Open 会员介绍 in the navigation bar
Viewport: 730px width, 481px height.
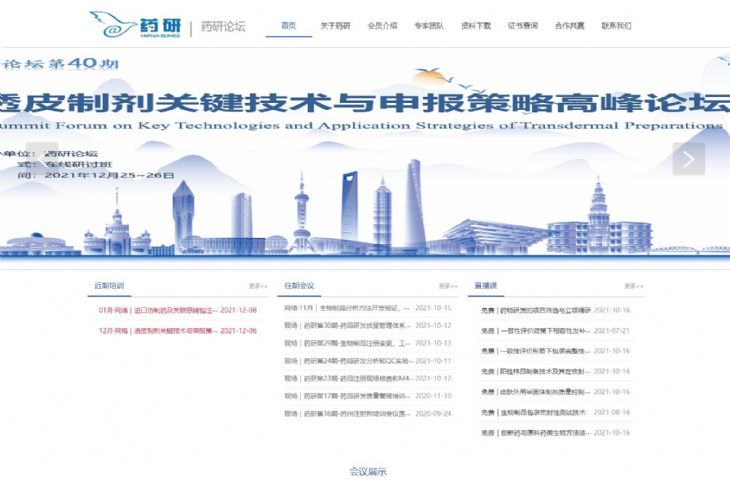coord(382,26)
